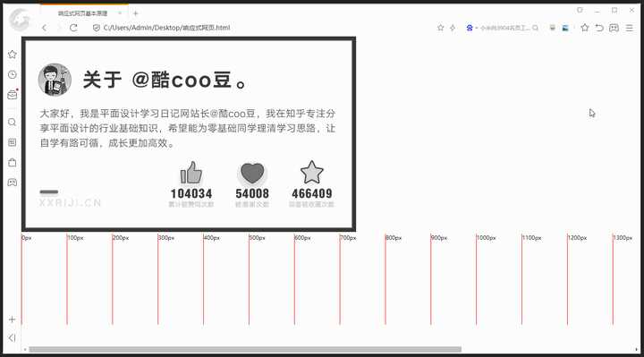
Task: Select the 响应式网页 tab
Action: 82,13
